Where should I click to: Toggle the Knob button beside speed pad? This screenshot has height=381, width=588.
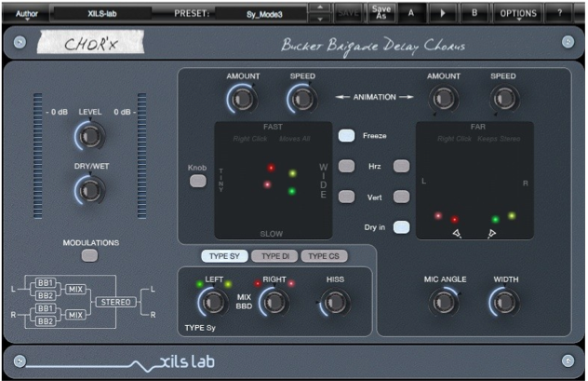pyautogui.click(x=198, y=181)
